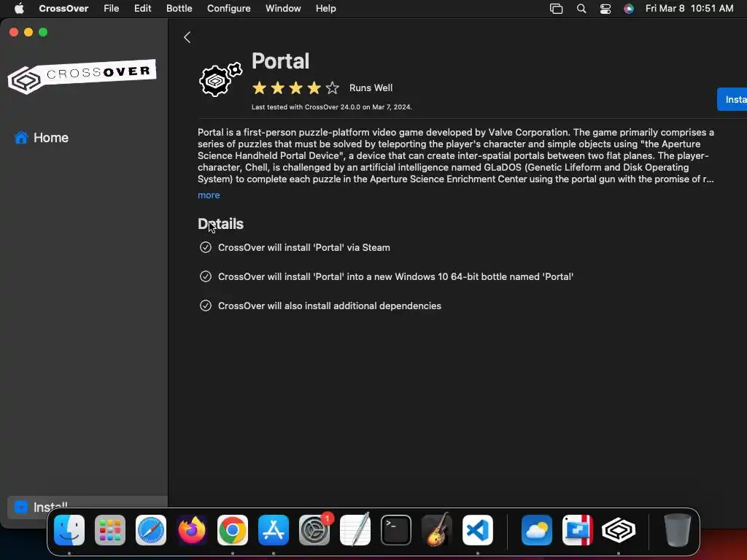Open Terminal from the Dock
This screenshot has height=560, width=747.
(396, 529)
